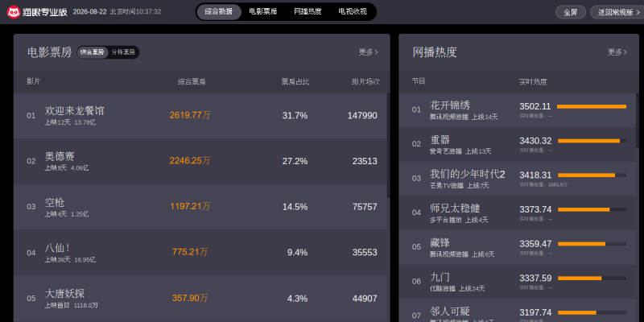Click the box office value 2619.77万
The width and height of the screenshot is (644, 322).
coord(190,115)
